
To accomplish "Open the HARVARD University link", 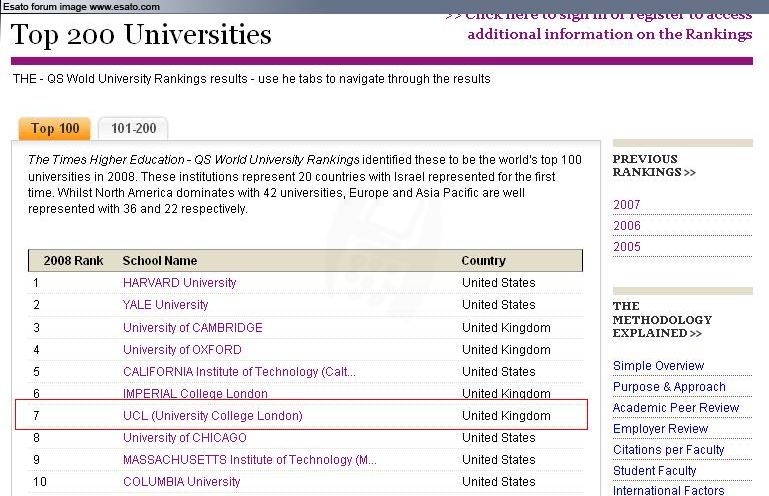I will pyautogui.click(x=179, y=283).
